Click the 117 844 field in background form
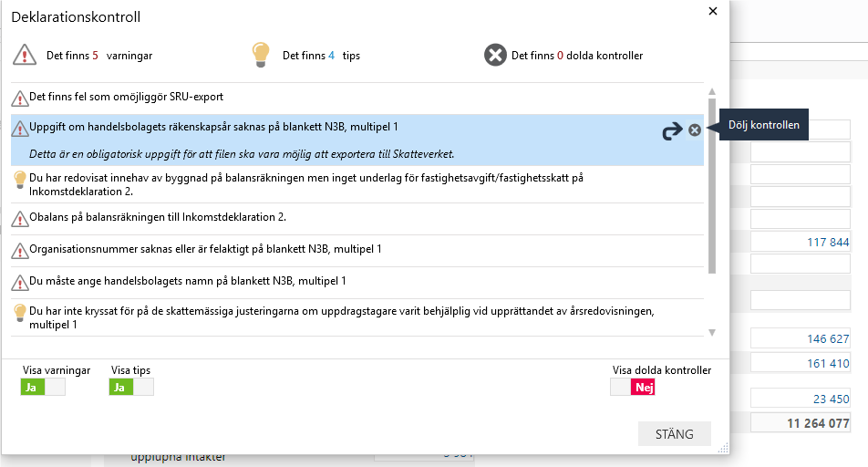Image resolution: width=868 pixels, height=467 pixels. click(801, 242)
